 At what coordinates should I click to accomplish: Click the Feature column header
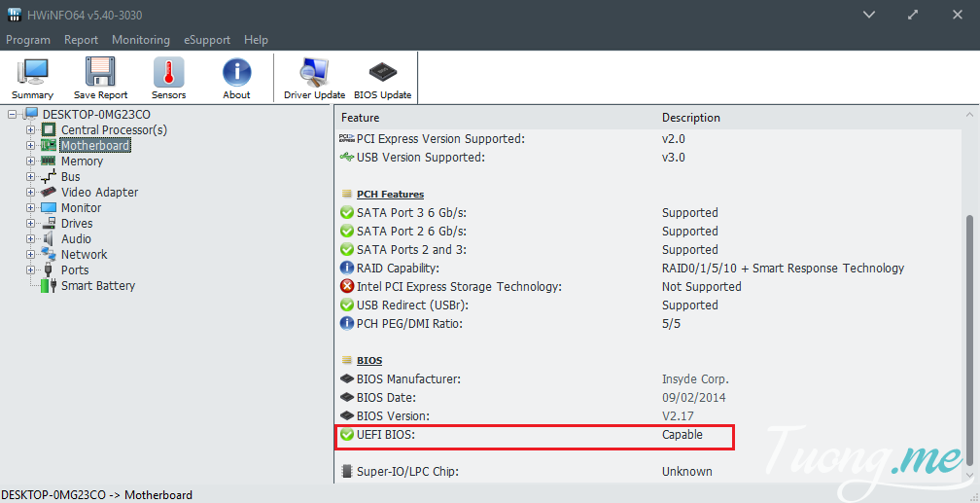click(x=361, y=118)
